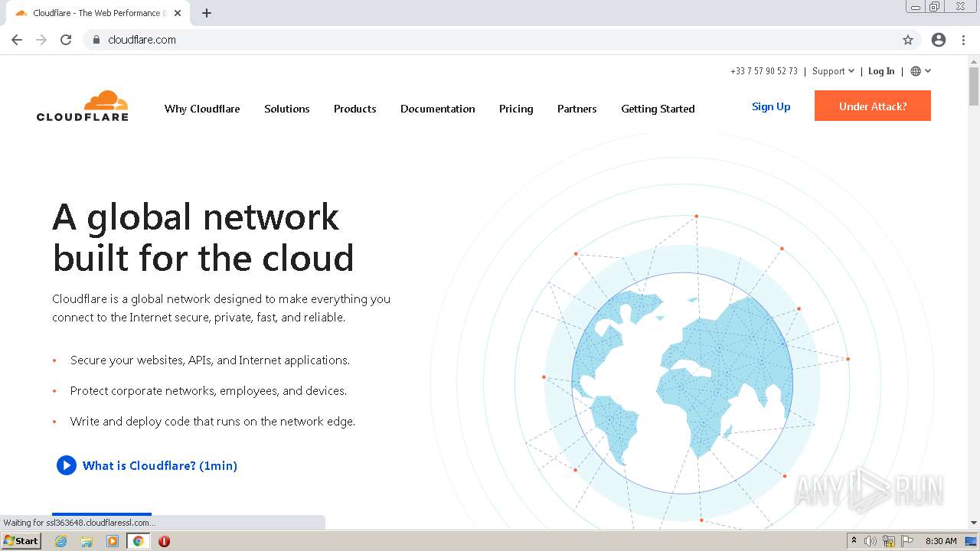980x551 pixels.
Task: Open the Chrome three-dot menu
Action: click(x=964, y=40)
